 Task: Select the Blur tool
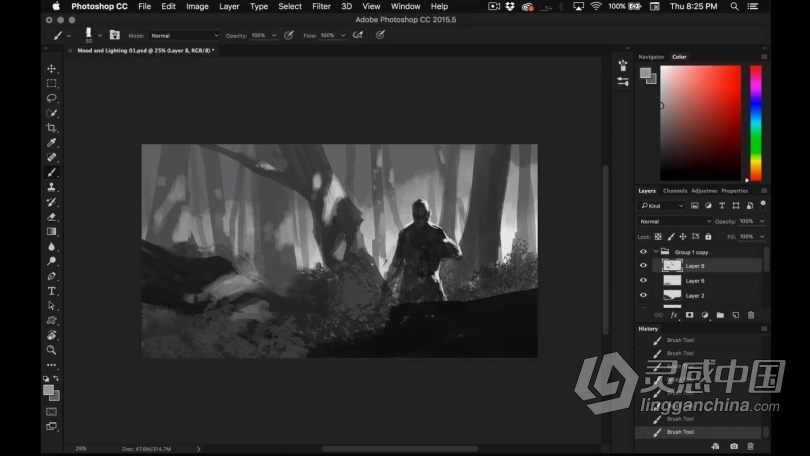(52, 246)
